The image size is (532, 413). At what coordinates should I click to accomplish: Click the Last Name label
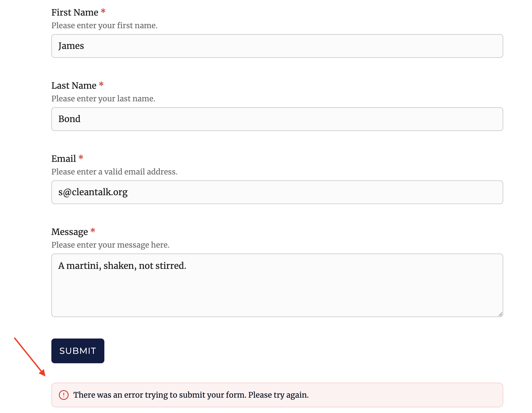74,86
